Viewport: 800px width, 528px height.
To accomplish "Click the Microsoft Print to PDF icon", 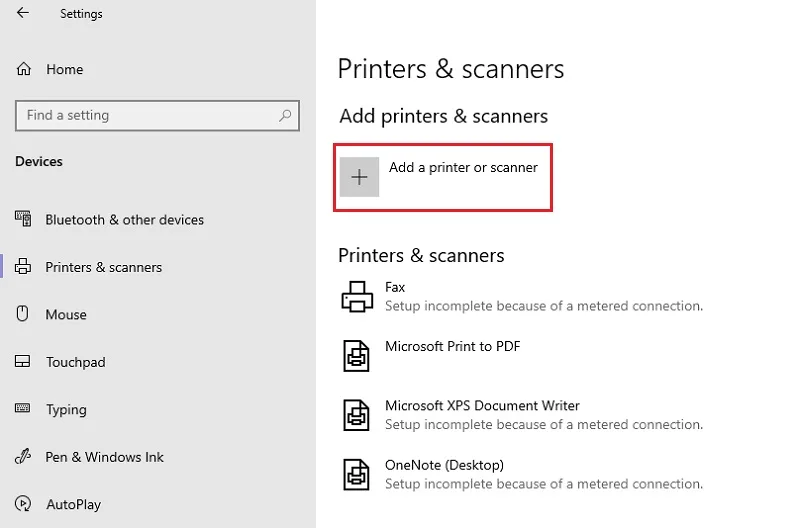I will click(356, 356).
